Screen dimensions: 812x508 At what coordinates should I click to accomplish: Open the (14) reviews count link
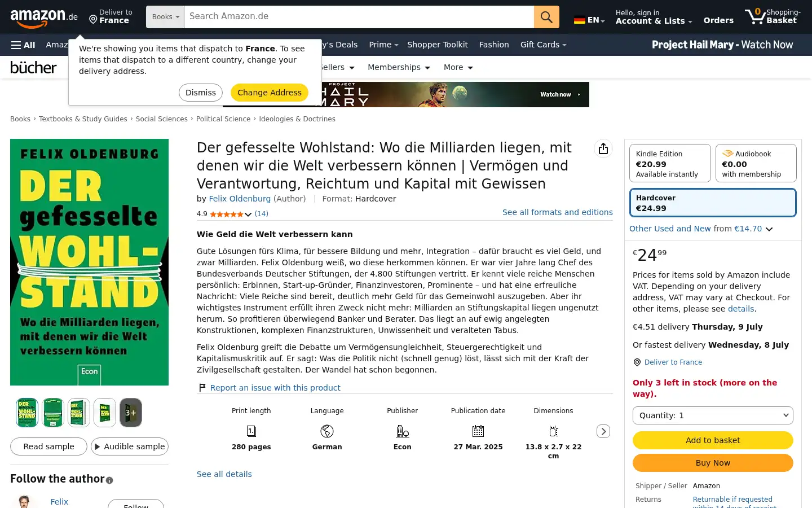(262, 214)
